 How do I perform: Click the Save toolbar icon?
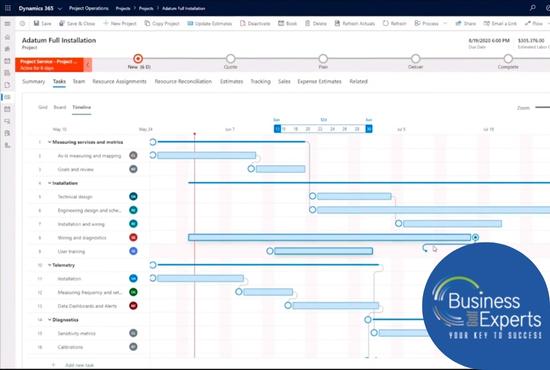pos(36,23)
